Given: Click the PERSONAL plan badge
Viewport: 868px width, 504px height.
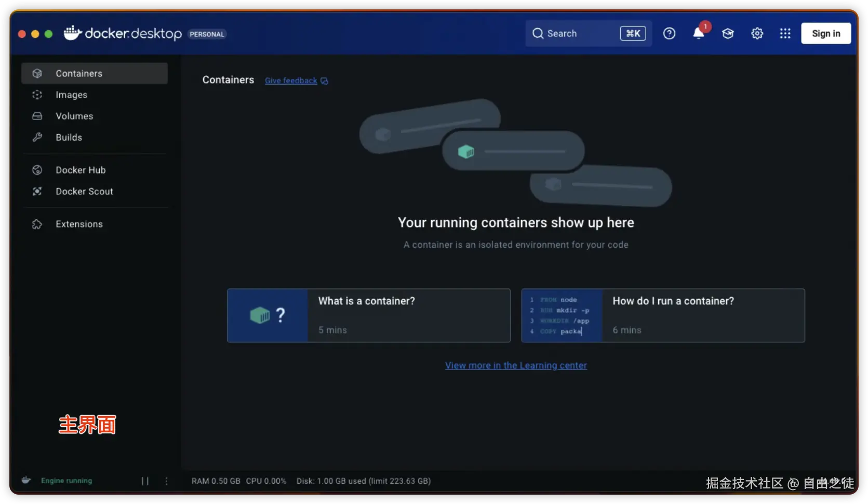Looking at the screenshot, I should pos(207,34).
